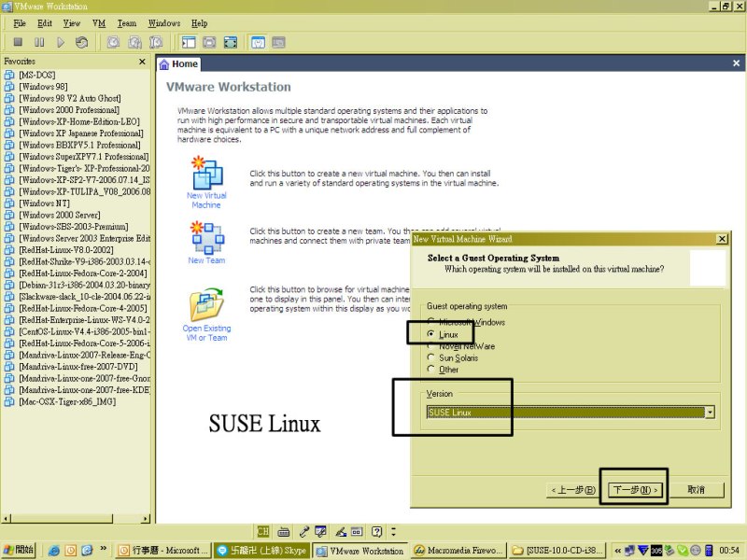The image size is (747, 560).
Task: Click the CH input language indicator
Action: 263,531
